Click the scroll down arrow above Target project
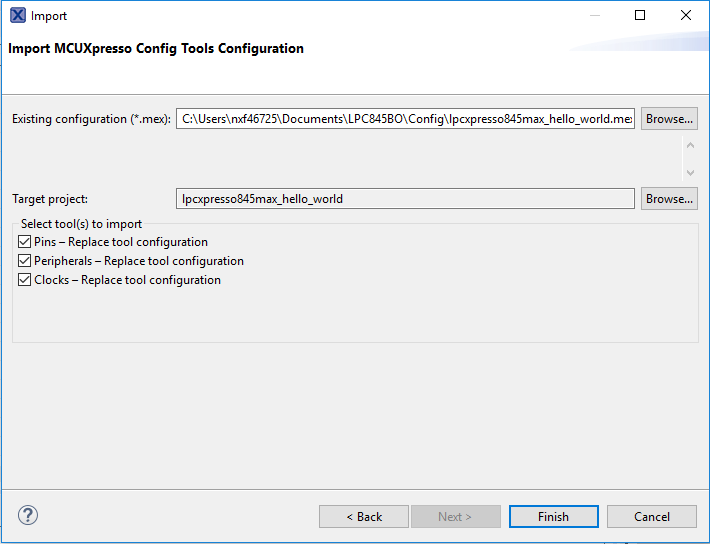 pyautogui.click(x=689, y=172)
